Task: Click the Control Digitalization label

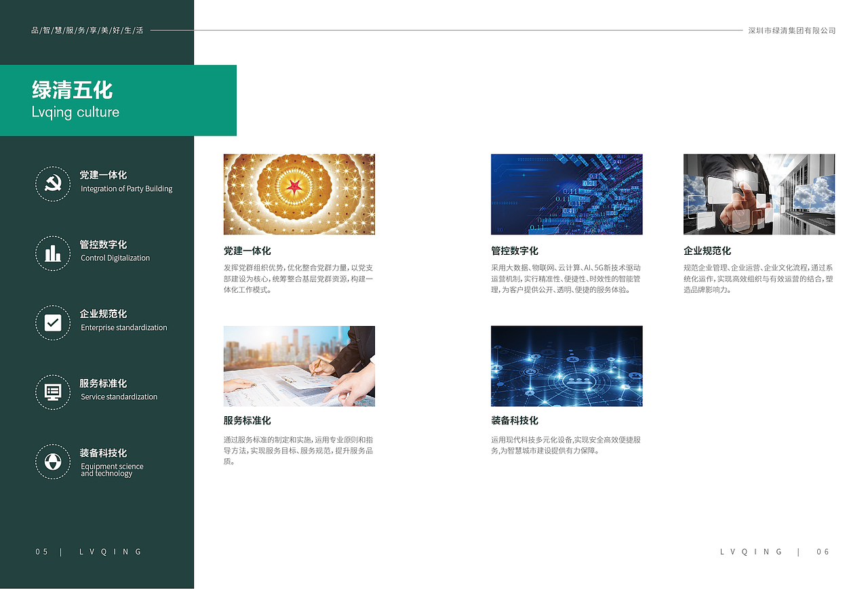Action: click(x=115, y=258)
